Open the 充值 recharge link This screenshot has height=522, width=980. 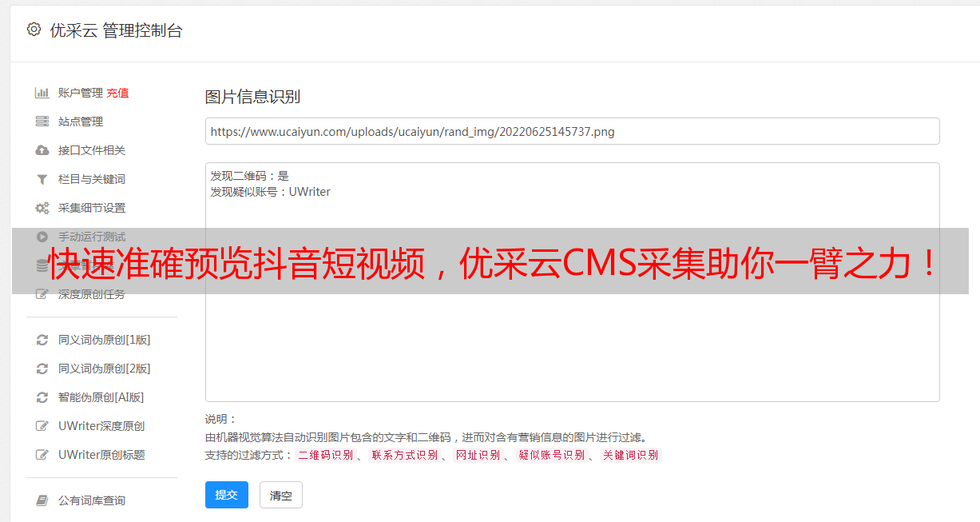[x=117, y=93]
